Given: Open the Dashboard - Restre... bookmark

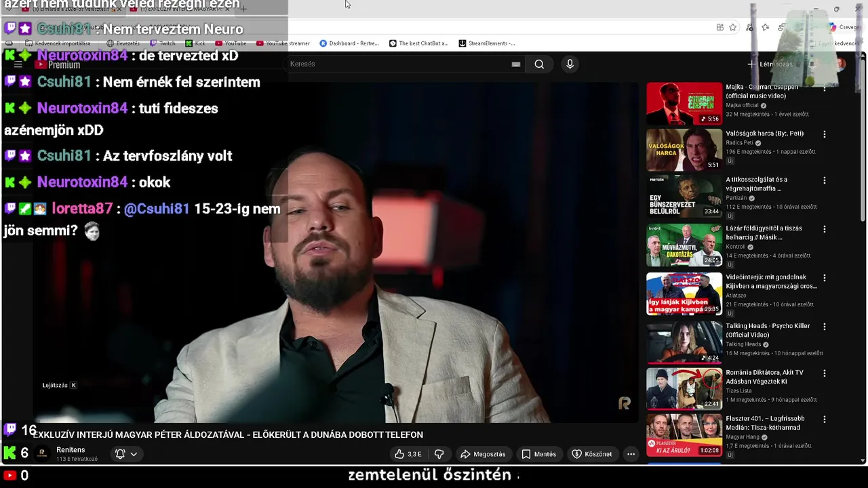Looking at the screenshot, I should coord(349,43).
